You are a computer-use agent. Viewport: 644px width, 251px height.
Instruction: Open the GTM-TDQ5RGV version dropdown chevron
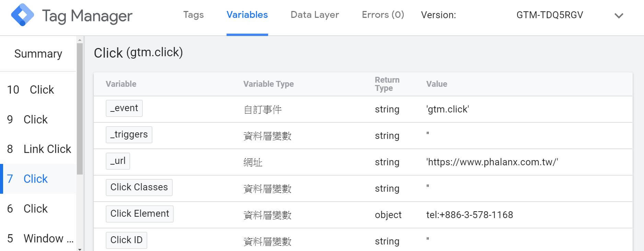(619, 16)
